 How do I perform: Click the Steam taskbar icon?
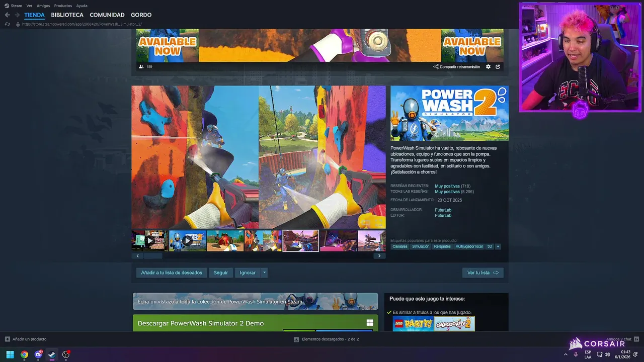point(52,354)
